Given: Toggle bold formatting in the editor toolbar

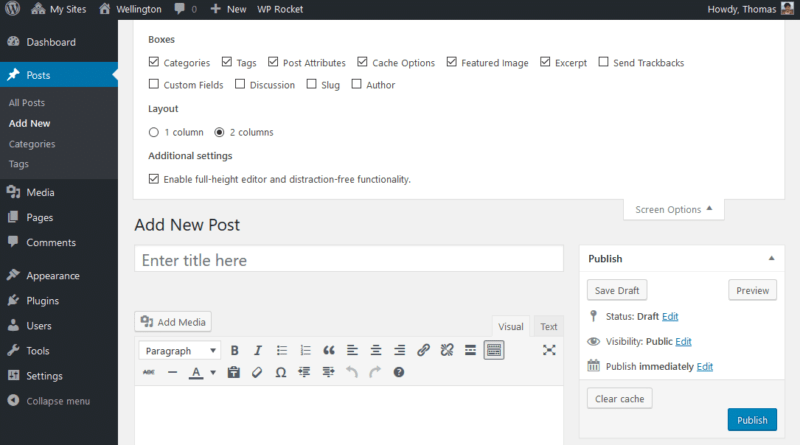Looking at the screenshot, I should [x=235, y=350].
